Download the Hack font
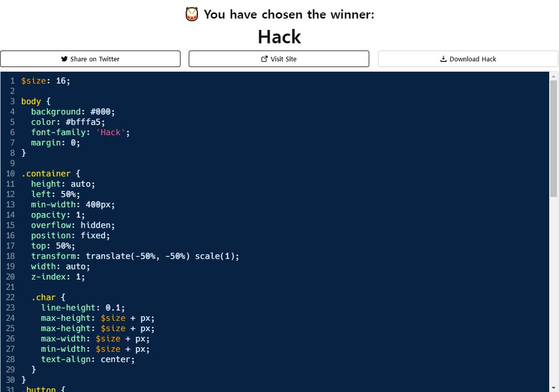 tap(468, 59)
